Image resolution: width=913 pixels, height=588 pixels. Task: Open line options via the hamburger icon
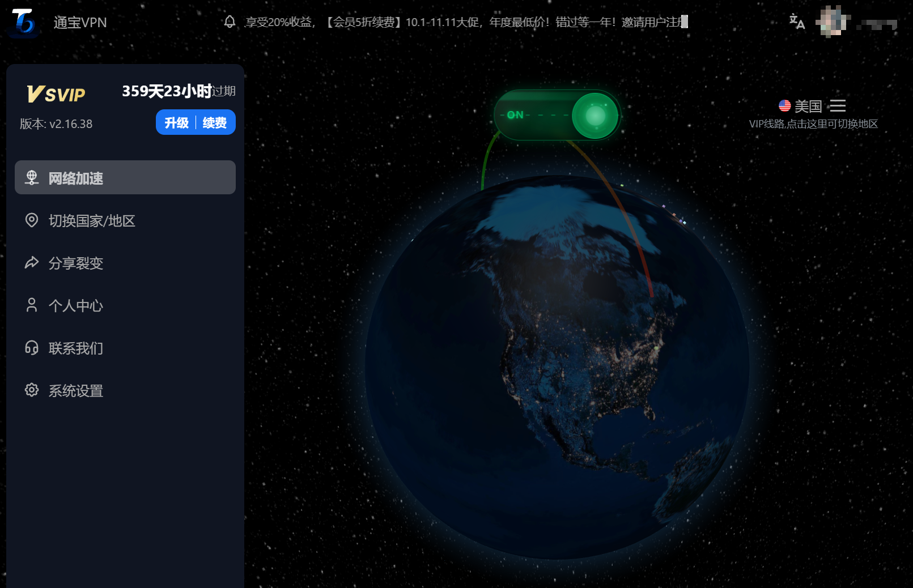(838, 105)
